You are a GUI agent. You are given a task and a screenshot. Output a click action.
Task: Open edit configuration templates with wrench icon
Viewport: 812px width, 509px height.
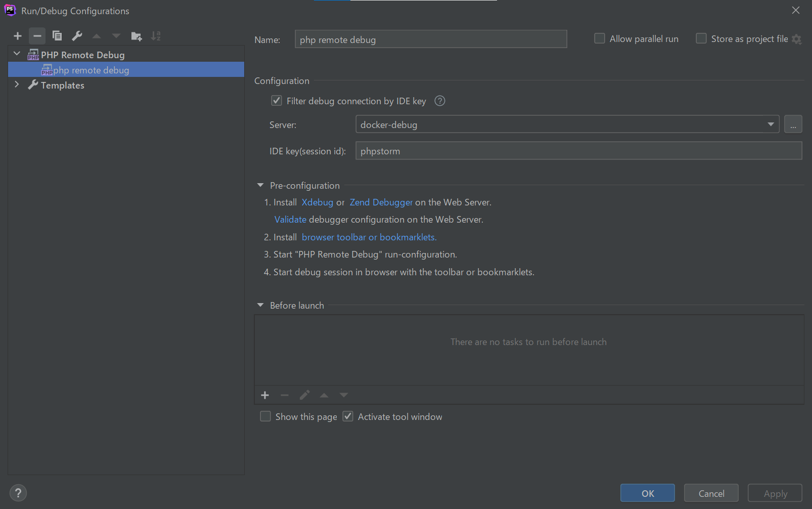pyautogui.click(x=76, y=35)
